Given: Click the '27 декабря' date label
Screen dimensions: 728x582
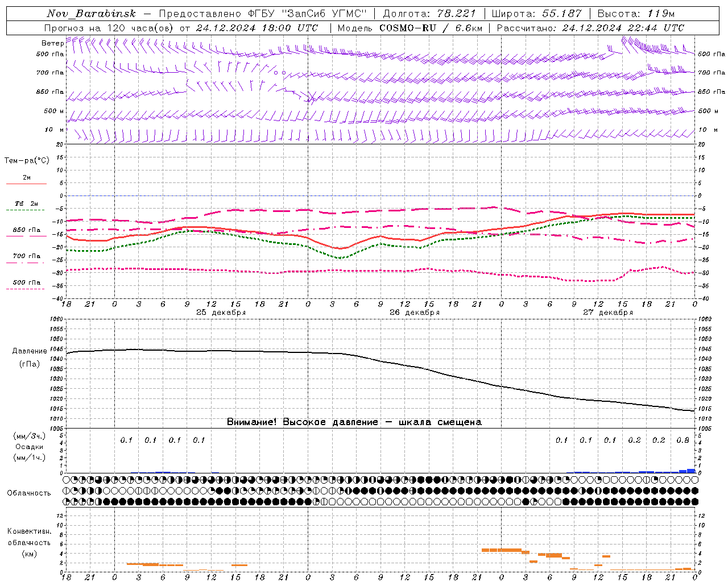Looking at the screenshot, I should [607, 313].
